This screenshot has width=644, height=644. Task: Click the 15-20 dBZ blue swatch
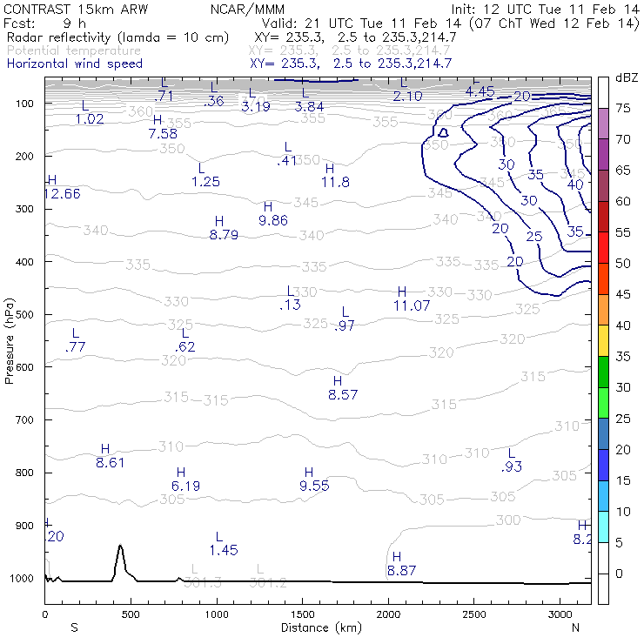603,465
